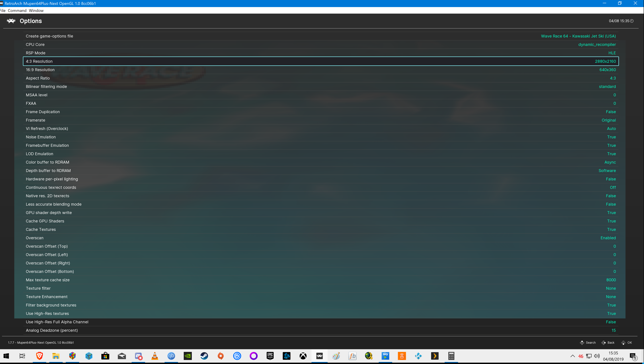This screenshot has width=644, height=364.
Task: Select the FXAA row
Action: coord(321,104)
